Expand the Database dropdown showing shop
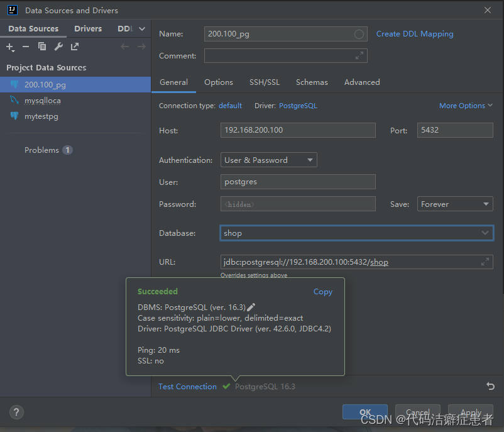Image resolution: width=504 pixels, height=432 pixels. 485,233
